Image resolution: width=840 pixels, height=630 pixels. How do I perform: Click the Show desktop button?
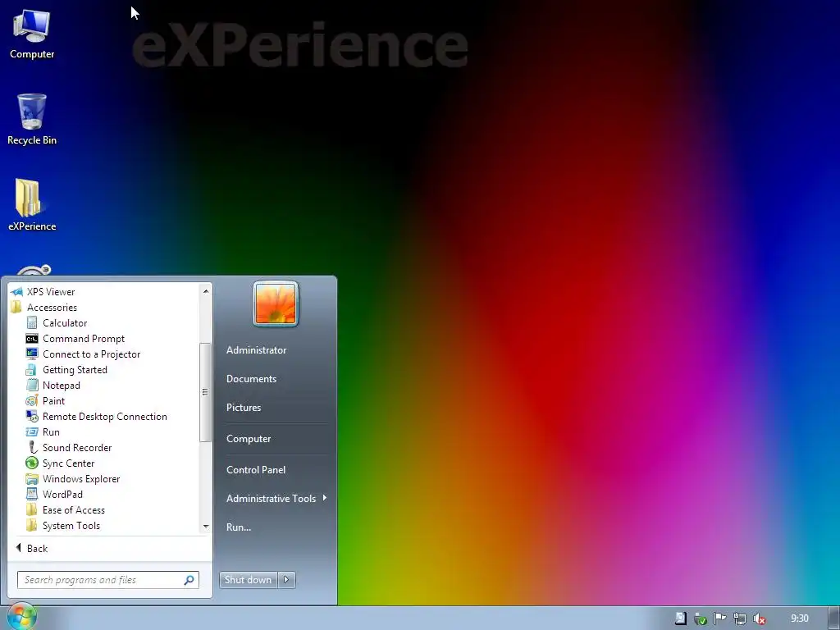coord(833,619)
